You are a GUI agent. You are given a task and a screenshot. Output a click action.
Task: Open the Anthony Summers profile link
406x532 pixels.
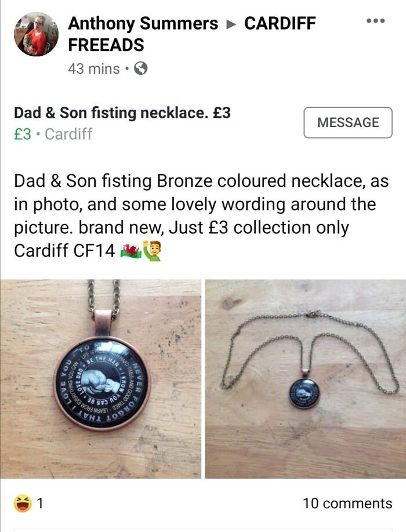[x=143, y=23]
